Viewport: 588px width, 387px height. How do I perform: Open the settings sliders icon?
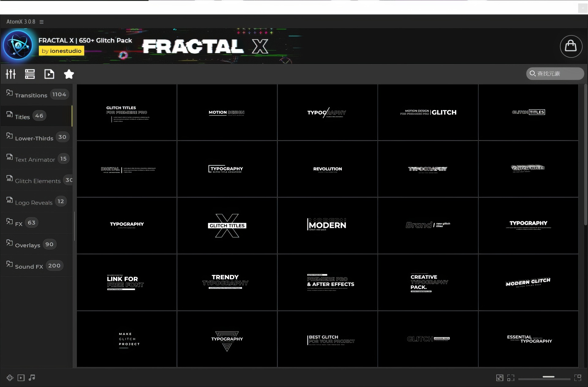click(x=11, y=74)
